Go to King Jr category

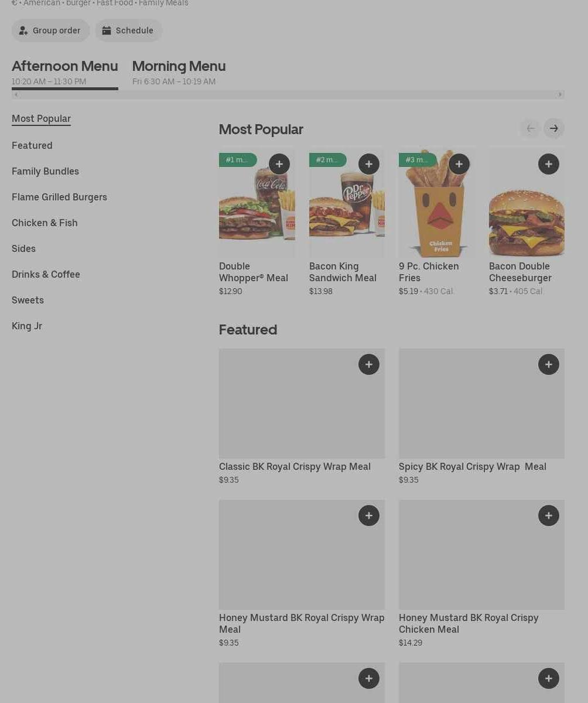(27, 326)
